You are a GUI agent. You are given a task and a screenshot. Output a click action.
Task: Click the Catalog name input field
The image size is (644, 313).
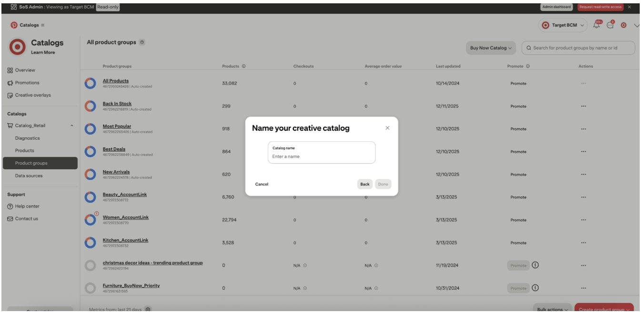pyautogui.click(x=322, y=153)
